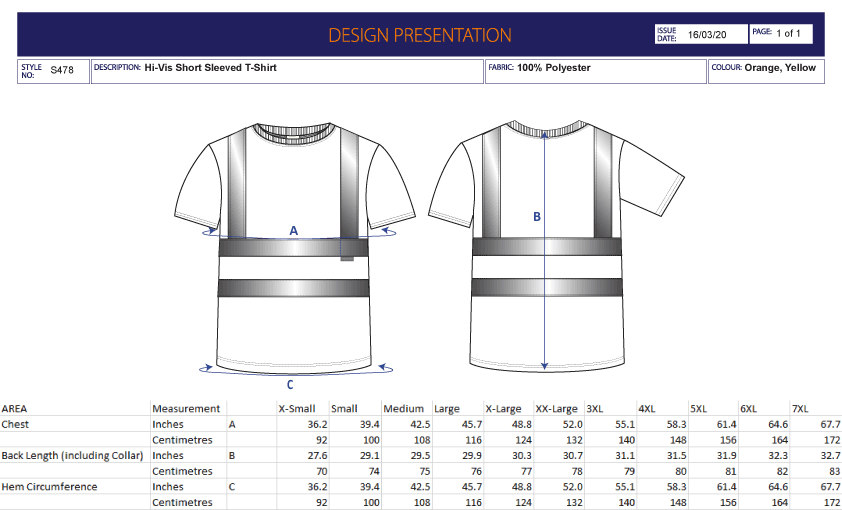Click Back Length Large inches value 29.9
Image resolution: width=842 pixels, height=510 pixels.
coord(472,455)
